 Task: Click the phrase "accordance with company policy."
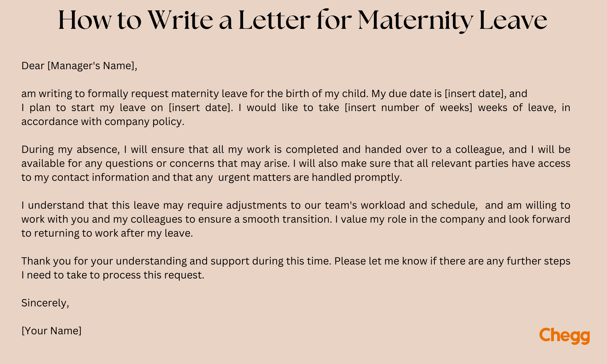103,122
